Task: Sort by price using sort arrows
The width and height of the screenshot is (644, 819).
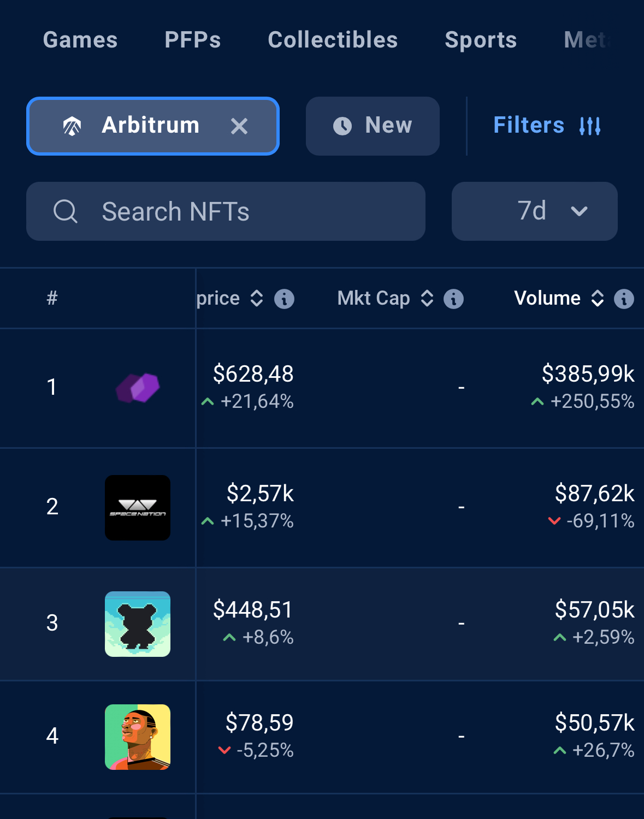Action: tap(257, 298)
